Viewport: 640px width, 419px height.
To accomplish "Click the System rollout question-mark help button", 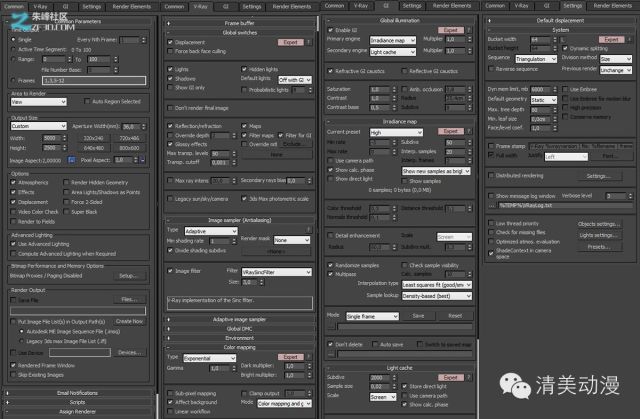I will pyautogui.click(x=629, y=39).
